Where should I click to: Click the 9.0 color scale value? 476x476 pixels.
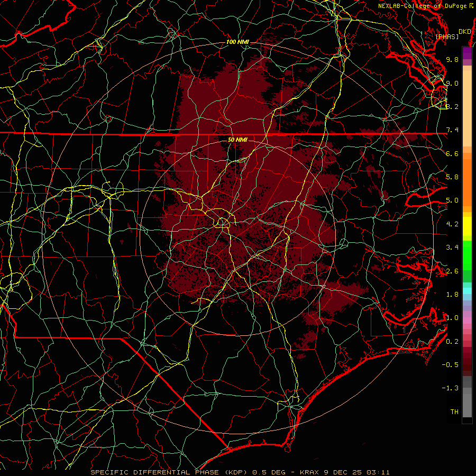click(x=452, y=83)
